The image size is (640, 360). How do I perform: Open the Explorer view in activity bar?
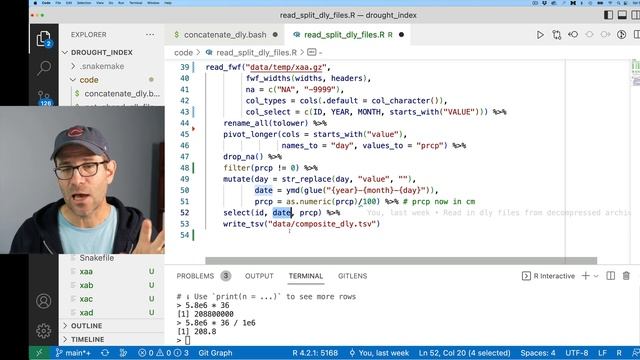(44, 39)
